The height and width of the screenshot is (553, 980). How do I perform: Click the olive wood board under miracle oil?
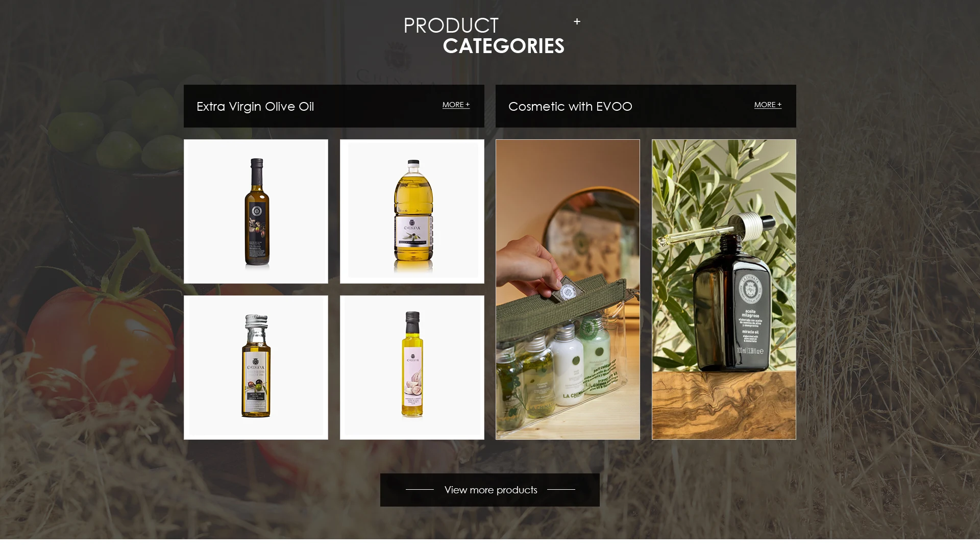724,405
